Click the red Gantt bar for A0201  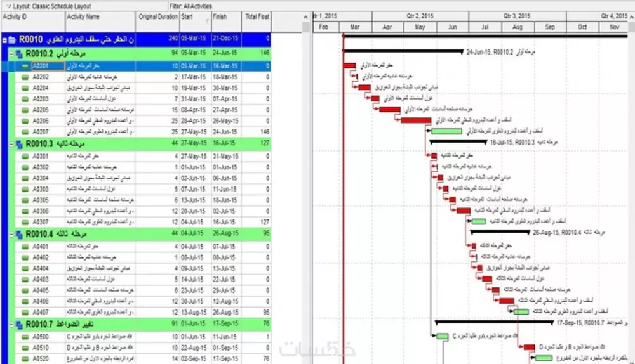[x=349, y=65]
